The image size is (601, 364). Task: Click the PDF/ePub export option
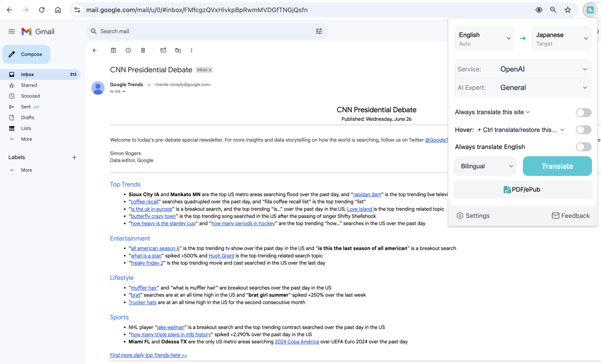tap(522, 189)
